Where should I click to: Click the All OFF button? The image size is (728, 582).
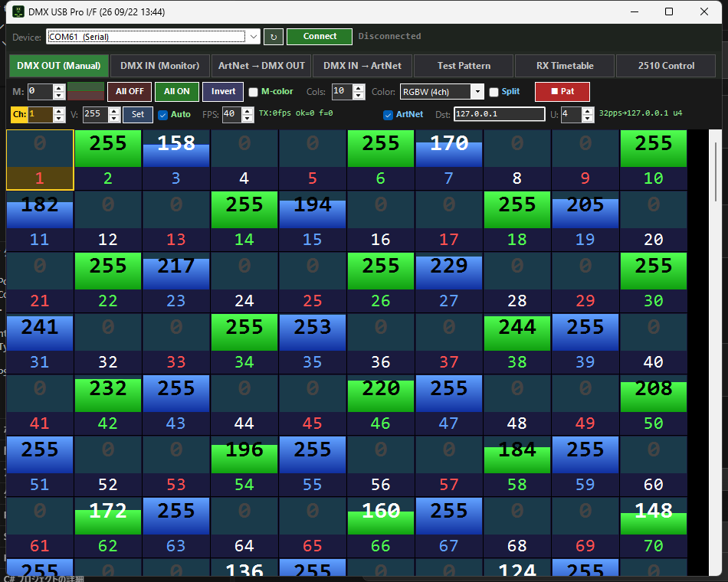pos(130,91)
